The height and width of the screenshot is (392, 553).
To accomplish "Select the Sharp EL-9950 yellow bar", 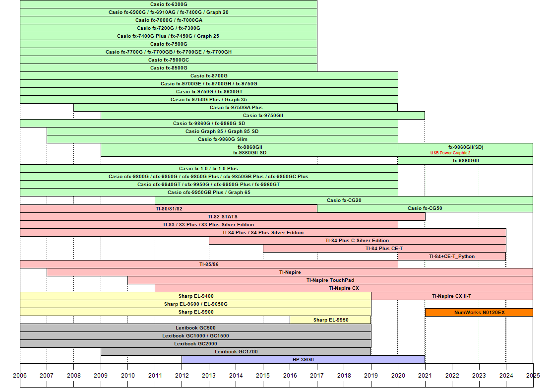I will coord(330,320).
